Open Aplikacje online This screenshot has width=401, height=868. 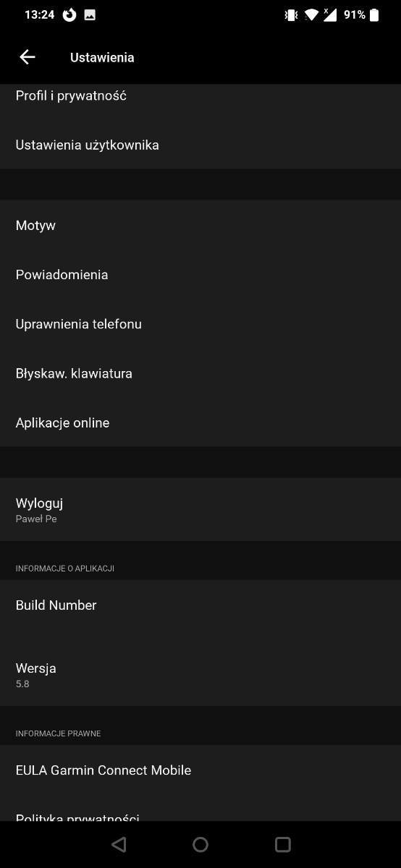[200, 422]
